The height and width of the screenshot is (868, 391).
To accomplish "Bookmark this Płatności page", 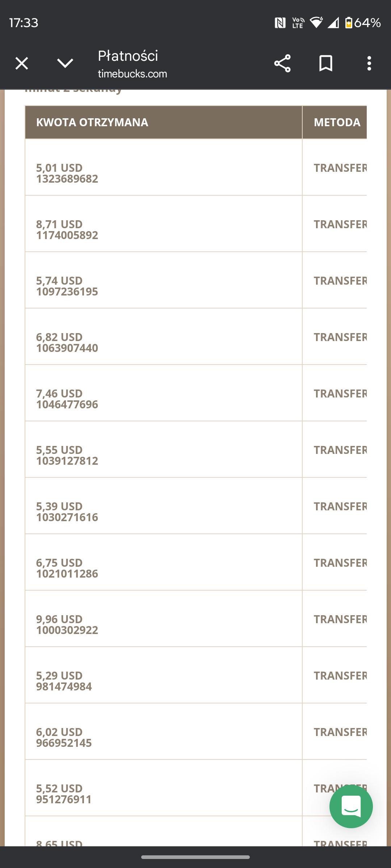I will pyautogui.click(x=326, y=64).
